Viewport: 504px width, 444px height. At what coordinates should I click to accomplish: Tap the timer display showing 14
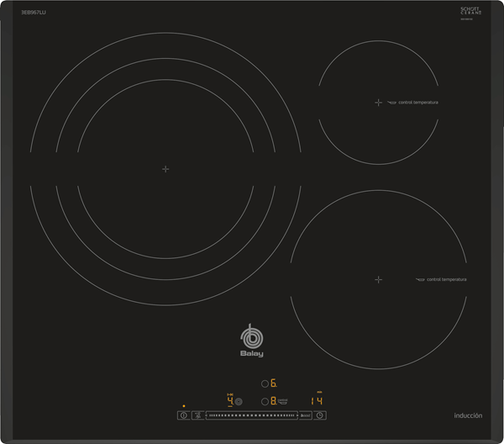coord(317,401)
